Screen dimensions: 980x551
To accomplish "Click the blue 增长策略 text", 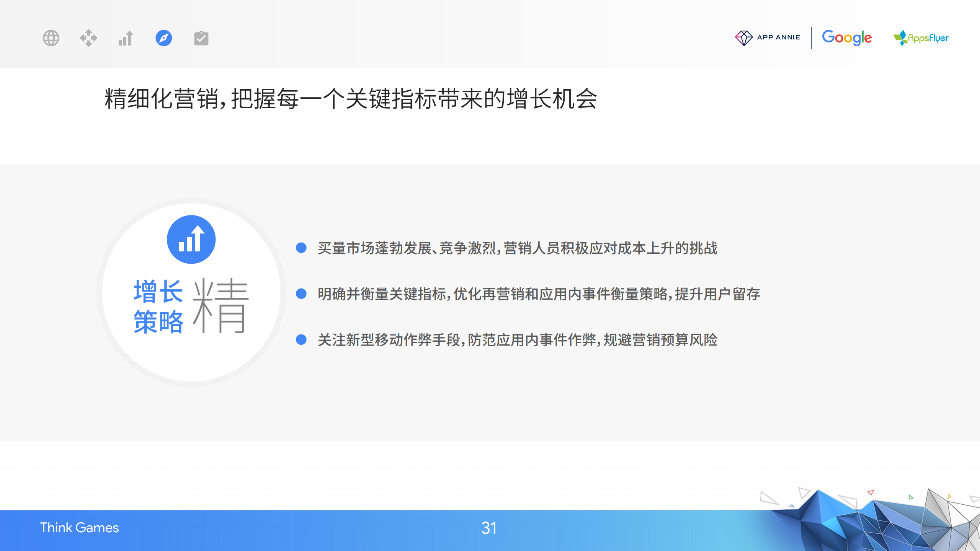I will tap(158, 306).
